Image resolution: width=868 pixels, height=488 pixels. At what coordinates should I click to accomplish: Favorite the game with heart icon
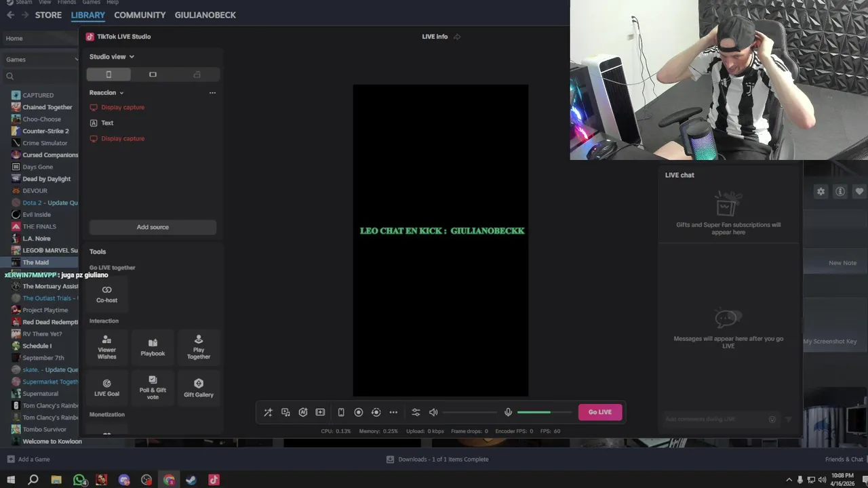(859, 192)
